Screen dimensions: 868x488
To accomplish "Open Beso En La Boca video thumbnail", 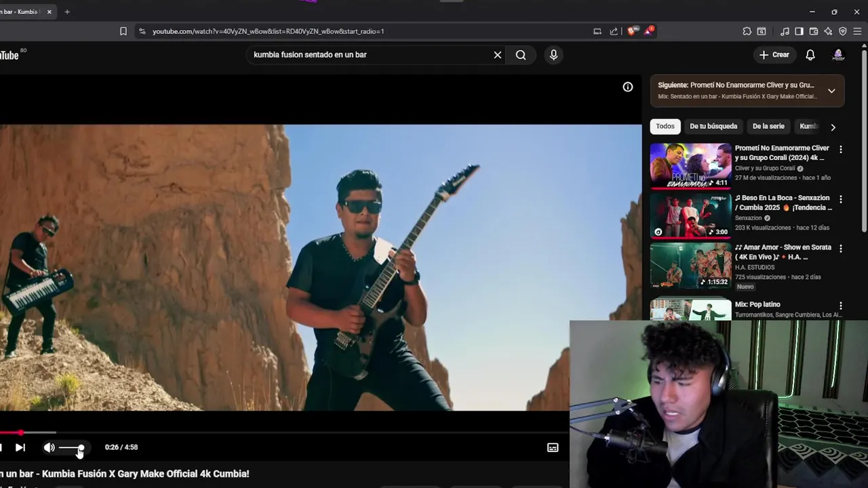I will pos(691,216).
